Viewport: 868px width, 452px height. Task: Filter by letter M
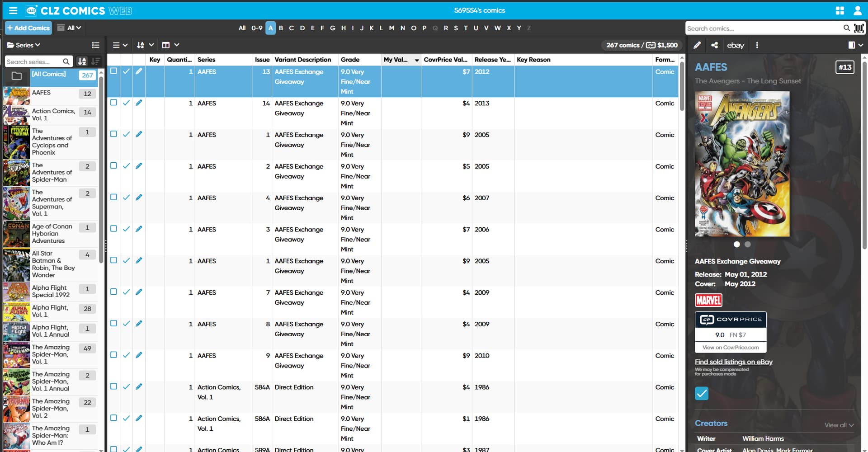392,28
